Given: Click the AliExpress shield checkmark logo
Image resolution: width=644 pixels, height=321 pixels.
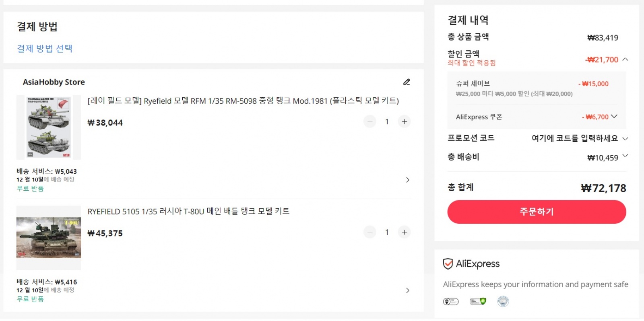Looking at the screenshot, I should pyautogui.click(x=448, y=264).
